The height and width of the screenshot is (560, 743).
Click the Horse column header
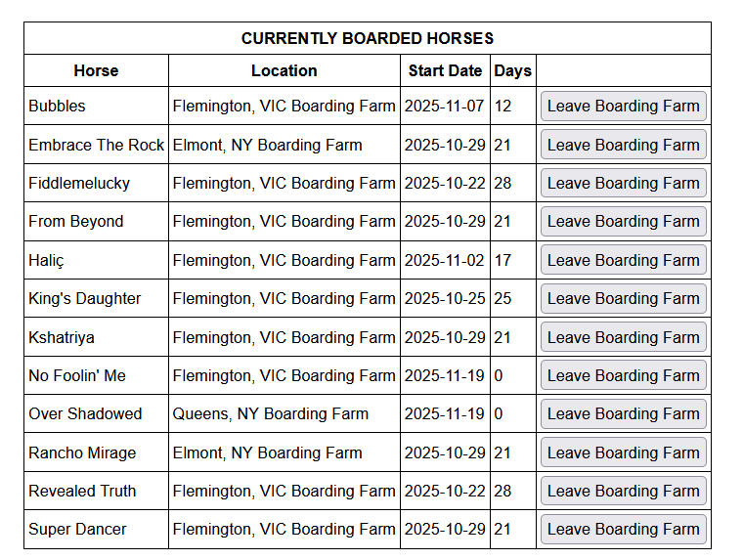pyautogui.click(x=96, y=70)
